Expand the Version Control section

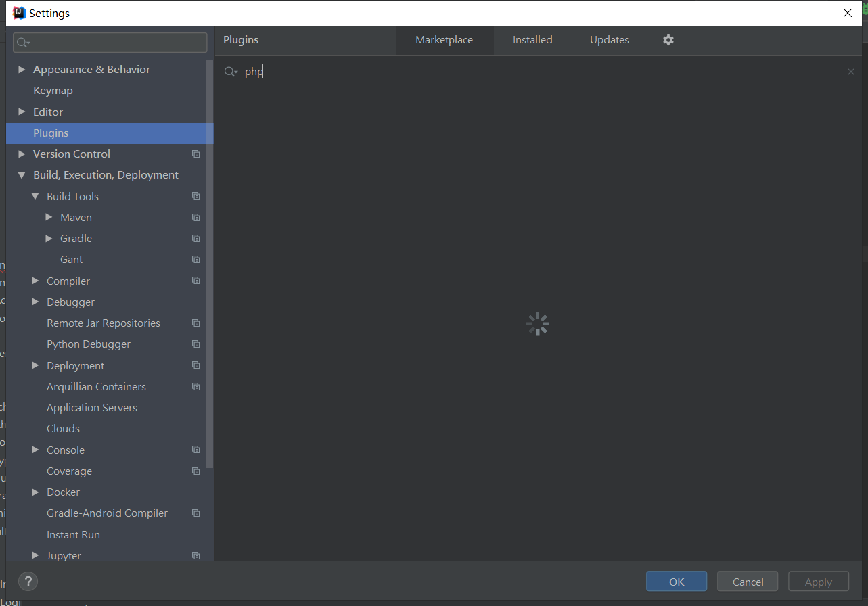pos(22,154)
